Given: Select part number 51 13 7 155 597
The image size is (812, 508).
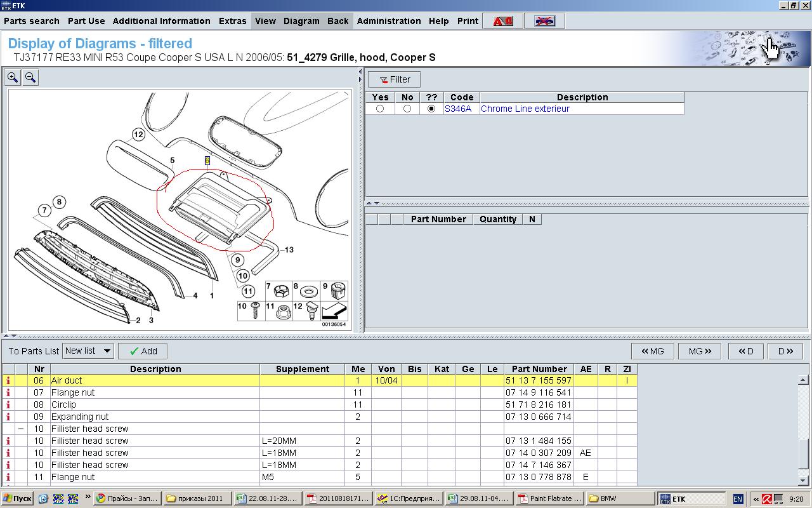Looking at the screenshot, I should click(539, 380).
